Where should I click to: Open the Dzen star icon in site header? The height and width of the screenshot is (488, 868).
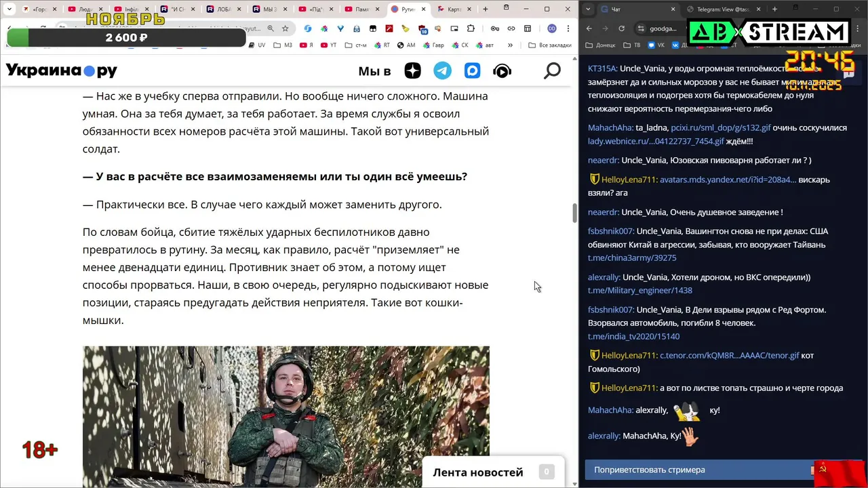[x=413, y=70]
